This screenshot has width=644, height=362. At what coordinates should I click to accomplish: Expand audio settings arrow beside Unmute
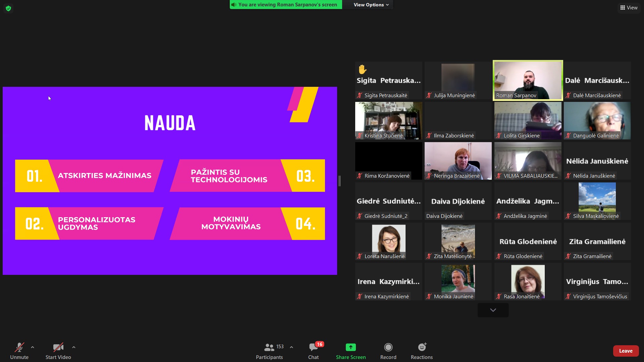pos(33,347)
